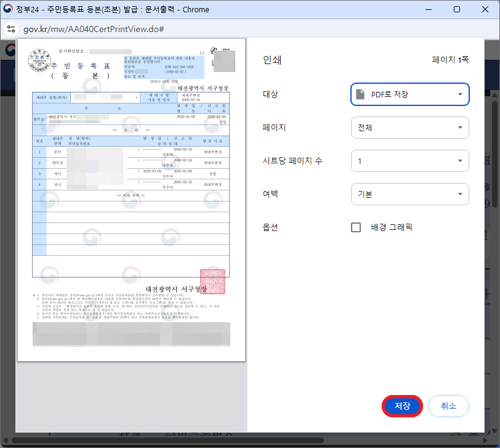500x448 pixels.
Task: Click the PDF file icon in 대상 field
Action: tap(360, 94)
